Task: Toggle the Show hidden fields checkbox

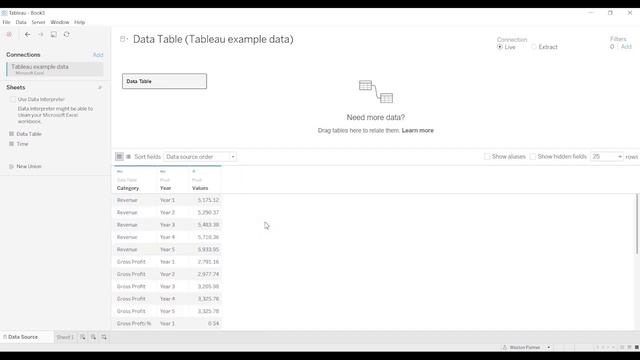Action: tap(533, 157)
